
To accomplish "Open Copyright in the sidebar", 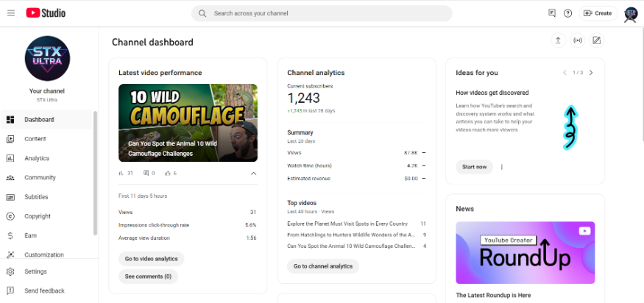I will click(x=46, y=216).
